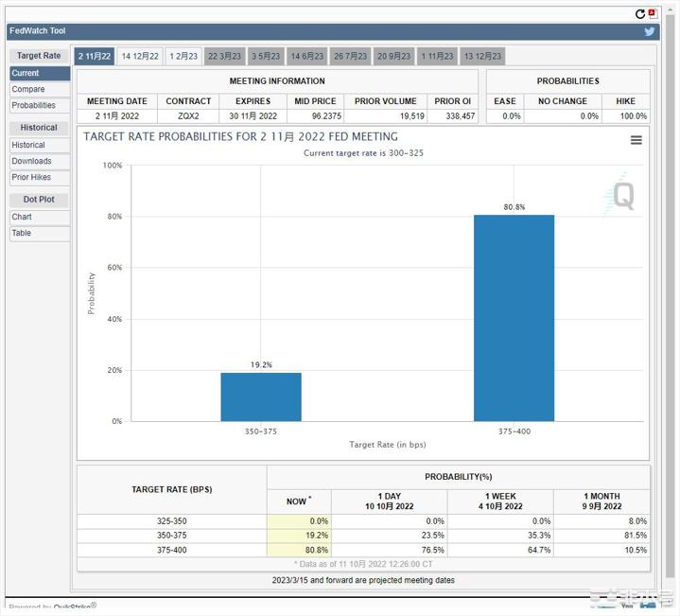Open the Dot Plot Chart view
This screenshot has height=616, width=680.
pyautogui.click(x=22, y=217)
